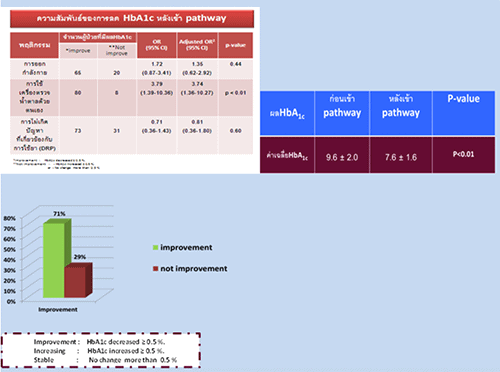Select the green improvement legend swatch
This screenshot has height=372, width=500.
[155, 247]
